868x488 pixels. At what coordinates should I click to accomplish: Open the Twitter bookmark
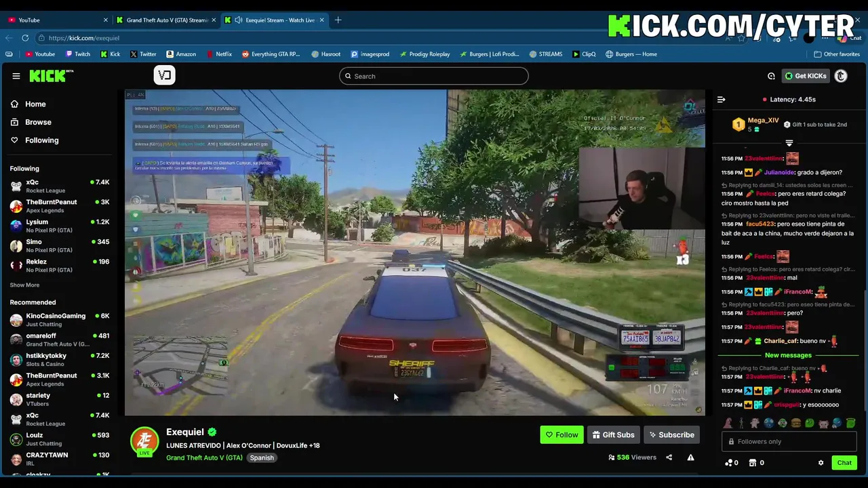[143, 54]
